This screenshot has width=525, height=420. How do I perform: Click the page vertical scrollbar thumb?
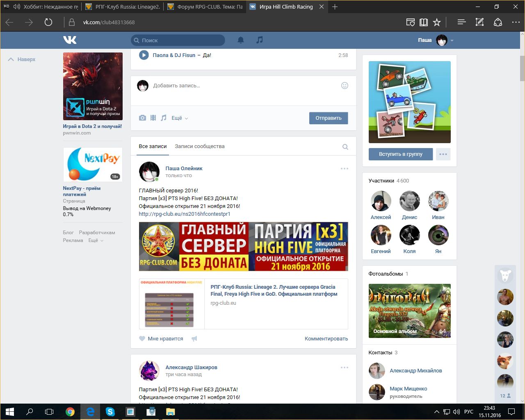point(522,68)
